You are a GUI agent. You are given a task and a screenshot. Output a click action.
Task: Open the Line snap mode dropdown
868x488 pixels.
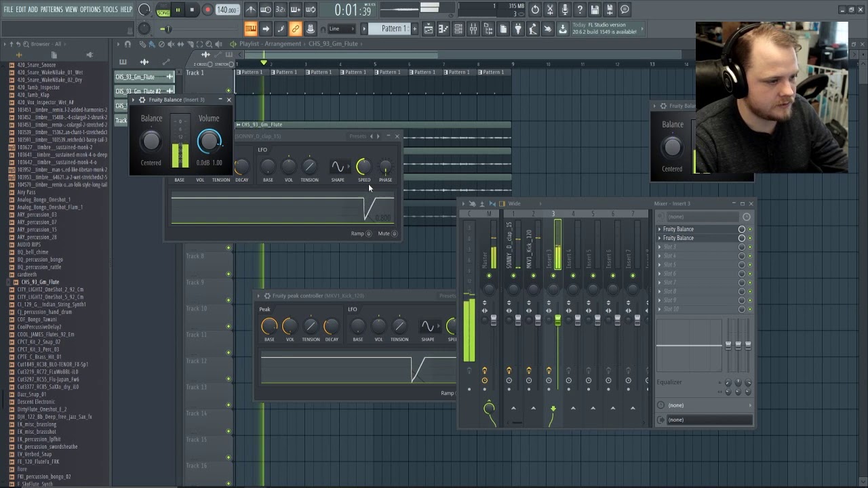[x=341, y=28]
